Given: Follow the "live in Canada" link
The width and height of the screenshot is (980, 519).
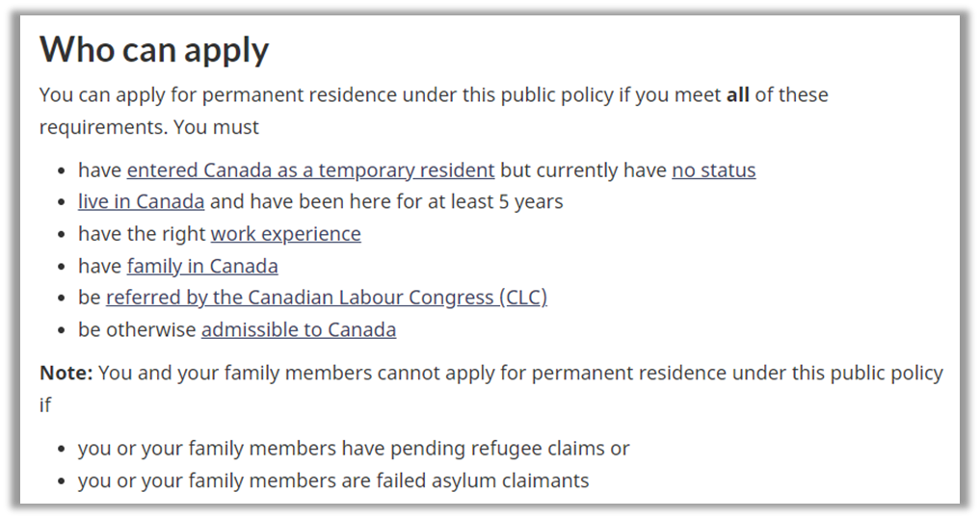Looking at the screenshot, I should coord(141,202).
